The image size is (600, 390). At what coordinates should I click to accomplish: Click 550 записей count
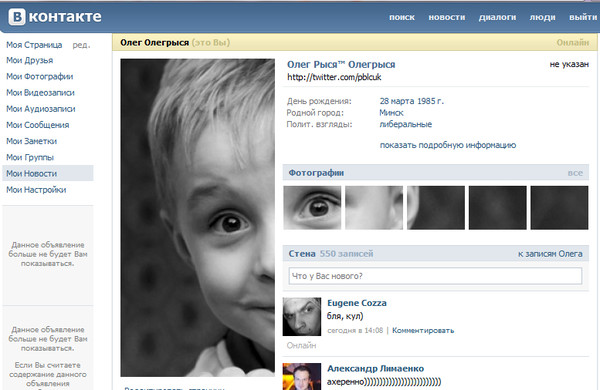346,253
